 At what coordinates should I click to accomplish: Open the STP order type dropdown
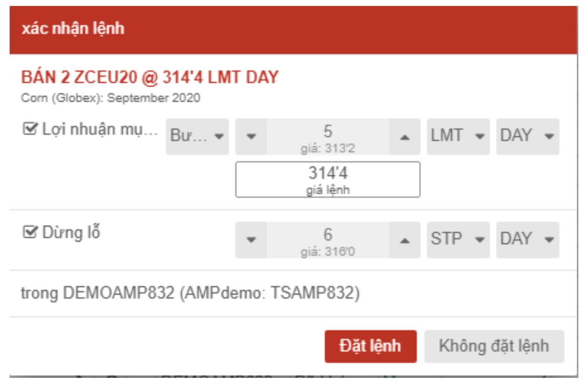click(458, 240)
